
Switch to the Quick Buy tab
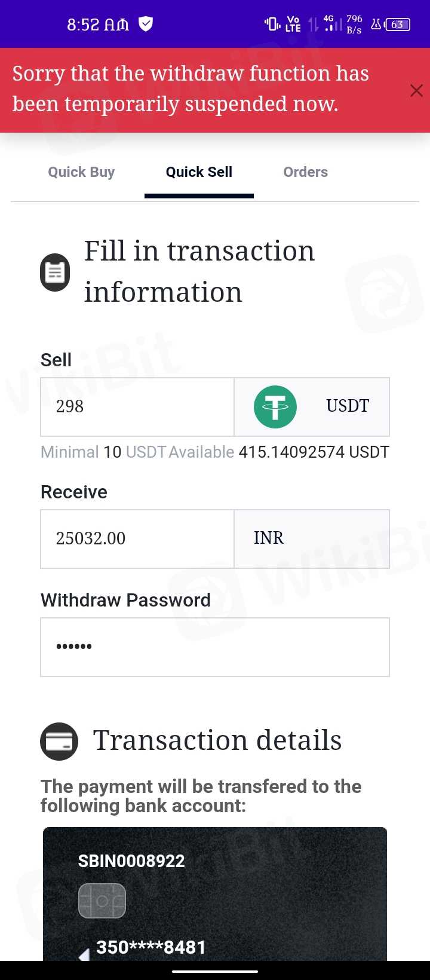click(x=81, y=172)
